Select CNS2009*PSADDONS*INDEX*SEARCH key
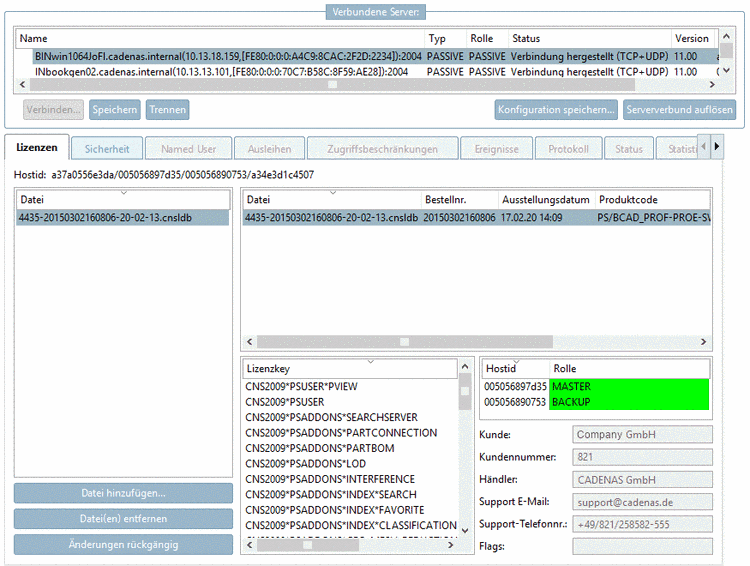750x566 pixels. (x=350, y=494)
